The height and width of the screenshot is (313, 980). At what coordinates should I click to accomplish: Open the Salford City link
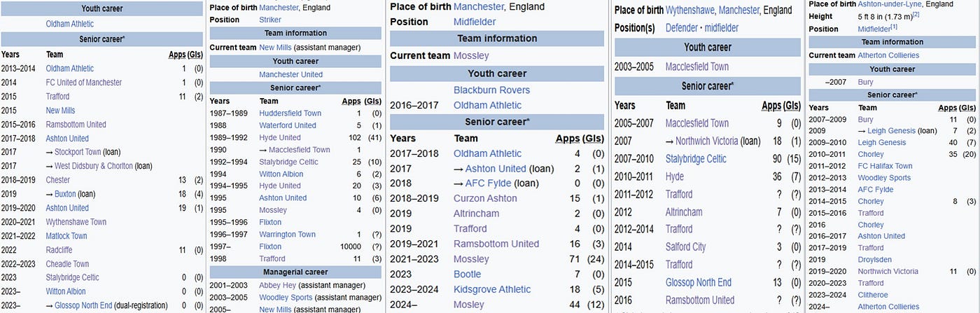click(685, 246)
